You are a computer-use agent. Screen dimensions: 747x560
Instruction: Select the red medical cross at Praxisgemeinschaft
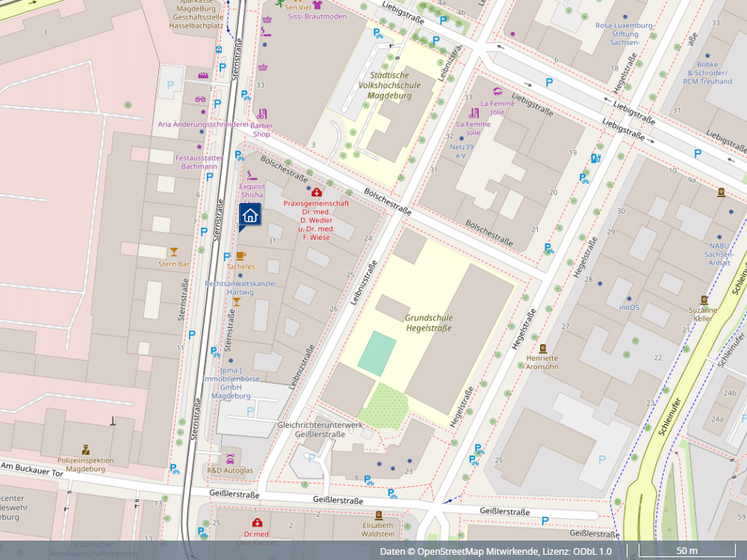click(x=316, y=193)
